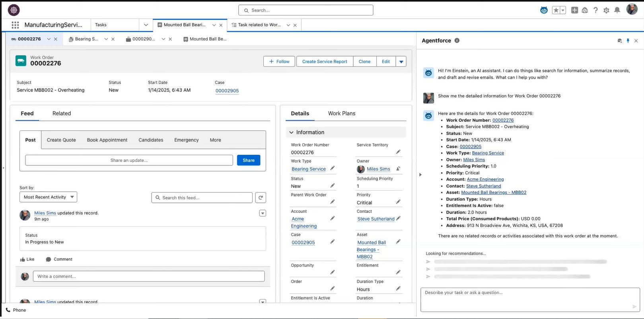Open the App Launcher grid icon
644x319 pixels.
15,25
